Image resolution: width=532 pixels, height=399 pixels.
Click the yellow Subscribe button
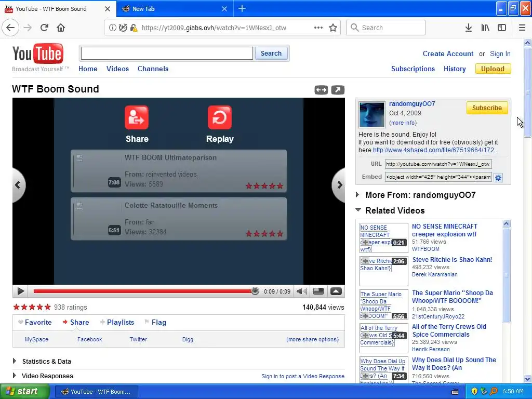pyautogui.click(x=487, y=108)
